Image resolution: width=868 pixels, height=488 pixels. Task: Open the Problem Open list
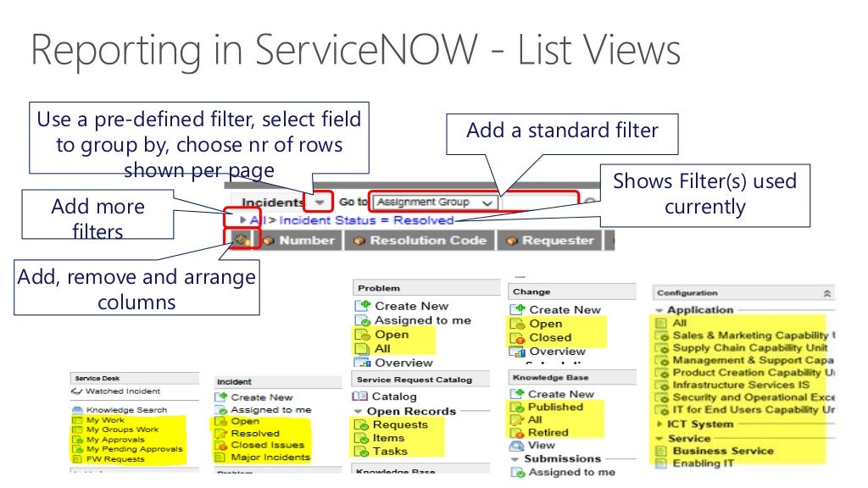pyautogui.click(x=392, y=335)
